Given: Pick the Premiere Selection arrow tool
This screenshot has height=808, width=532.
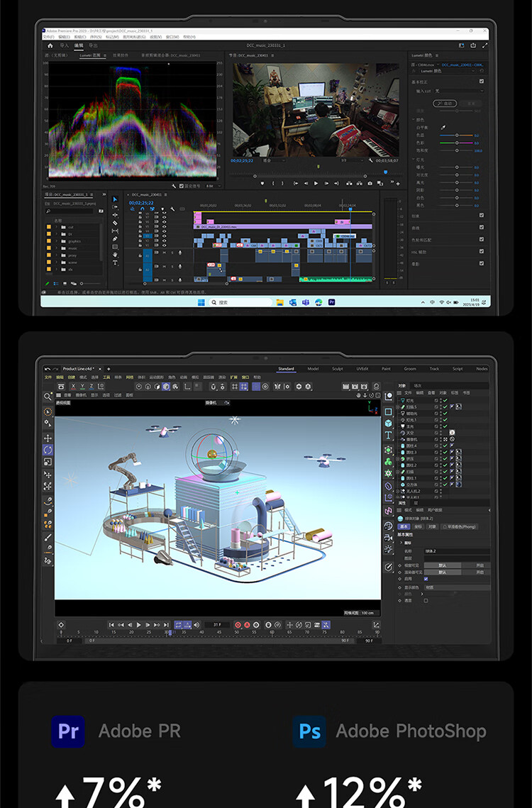Looking at the screenshot, I should coord(115,199).
